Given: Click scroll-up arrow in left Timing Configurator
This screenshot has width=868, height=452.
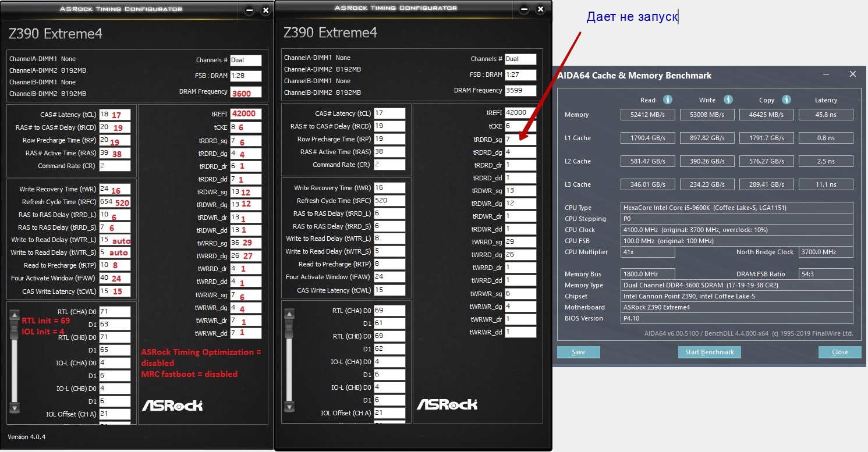Looking at the screenshot, I should point(15,315).
